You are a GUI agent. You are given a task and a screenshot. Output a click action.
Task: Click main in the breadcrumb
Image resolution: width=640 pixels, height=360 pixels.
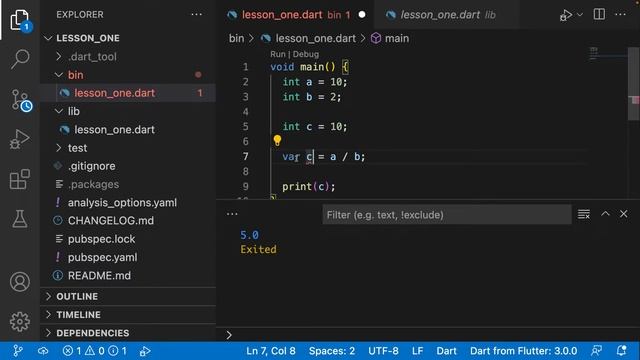397,38
